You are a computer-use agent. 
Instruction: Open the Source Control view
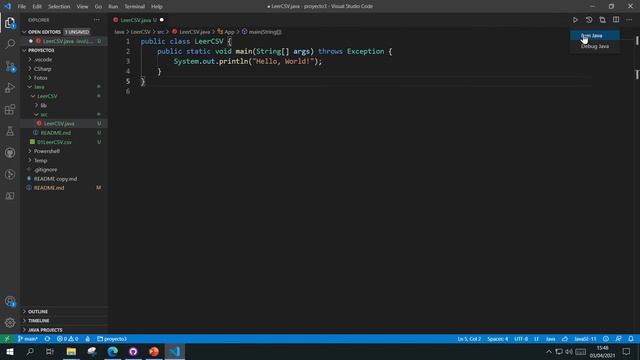point(10,66)
